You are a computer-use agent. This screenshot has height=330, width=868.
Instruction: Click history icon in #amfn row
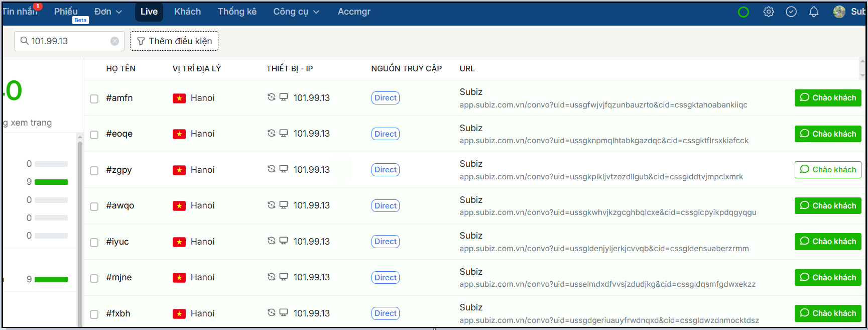click(x=271, y=97)
